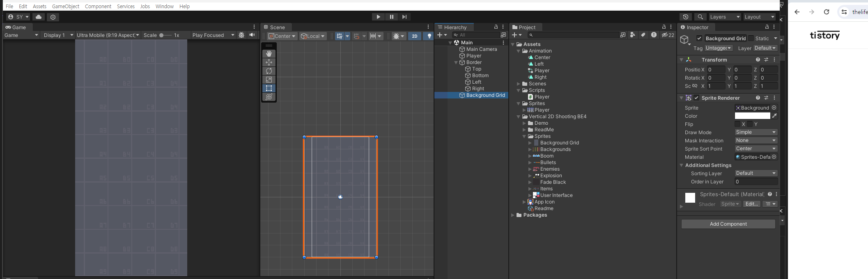Select the Move tool in Scene toolbar
The width and height of the screenshot is (868, 279).
[x=269, y=62]
